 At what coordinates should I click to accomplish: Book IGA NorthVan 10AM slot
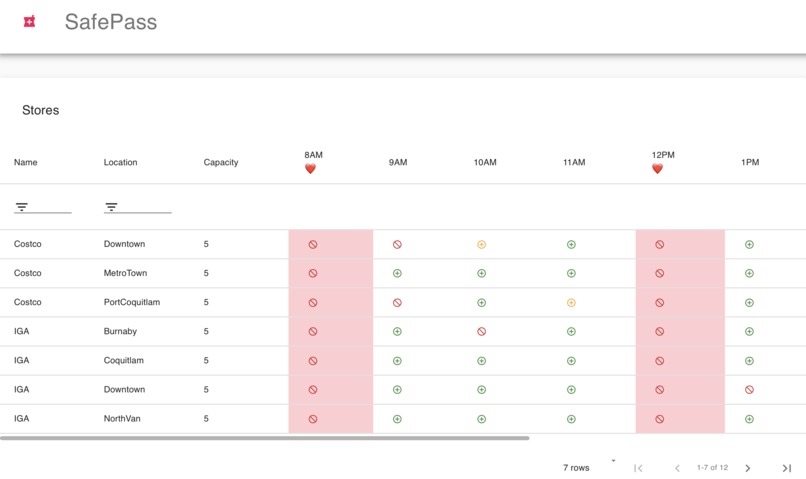click(x=482, y=419)
